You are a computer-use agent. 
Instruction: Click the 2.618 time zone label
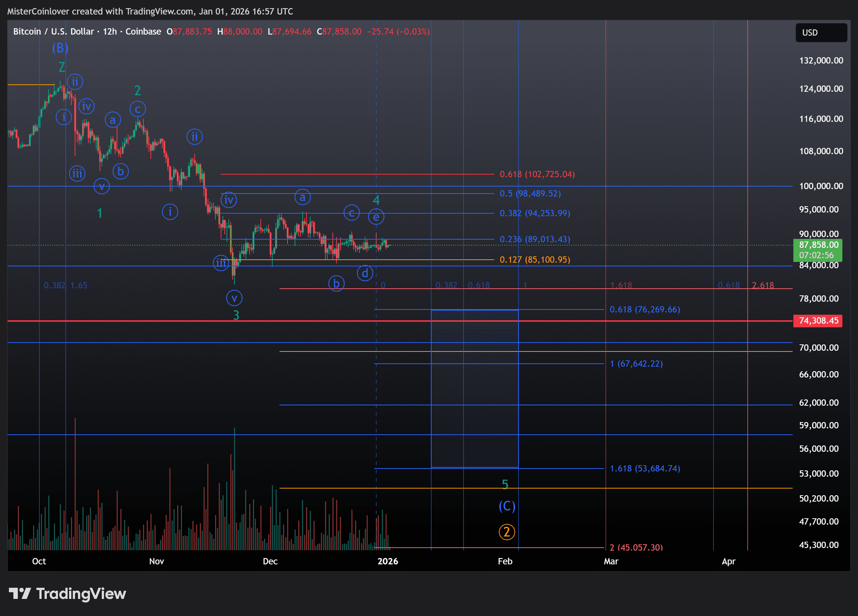762,285
